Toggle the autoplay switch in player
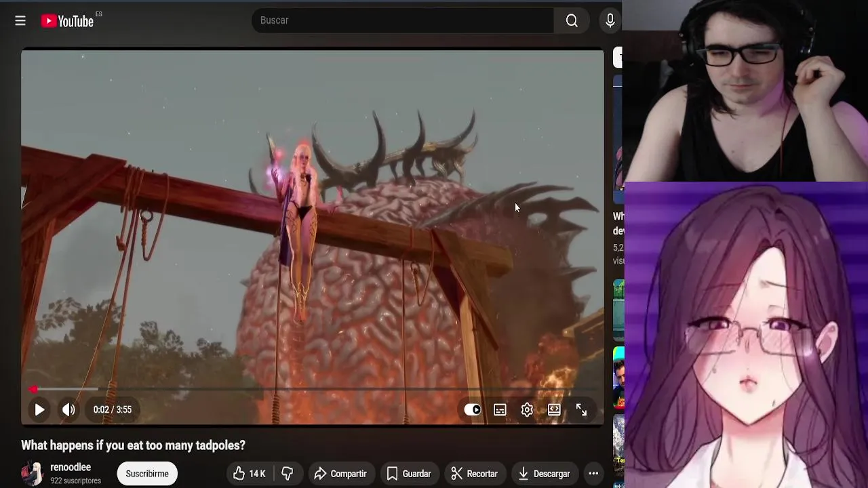Screen dimensions: 868x488 [473, 409]
